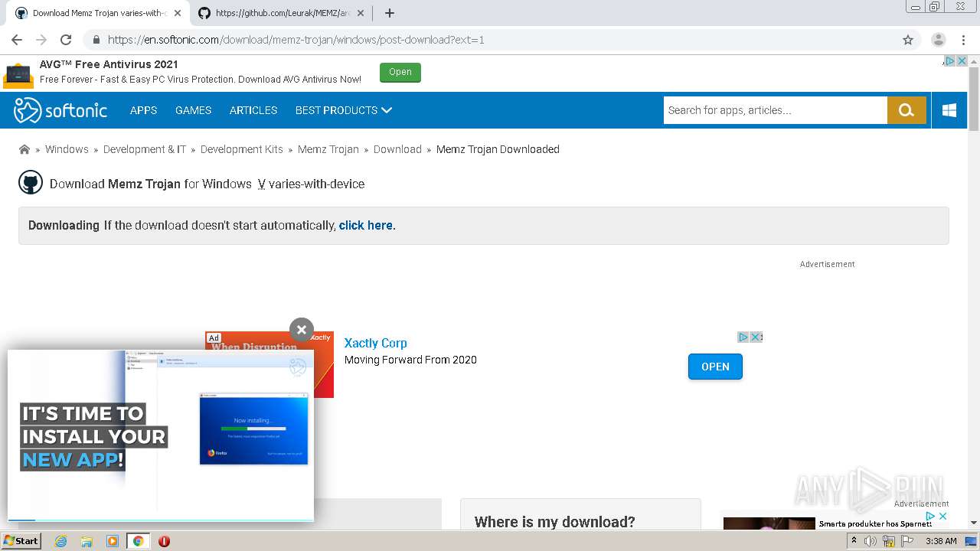
Task: Close the bottom-right Smarte produkter ad
Action: tap(942, 517)
